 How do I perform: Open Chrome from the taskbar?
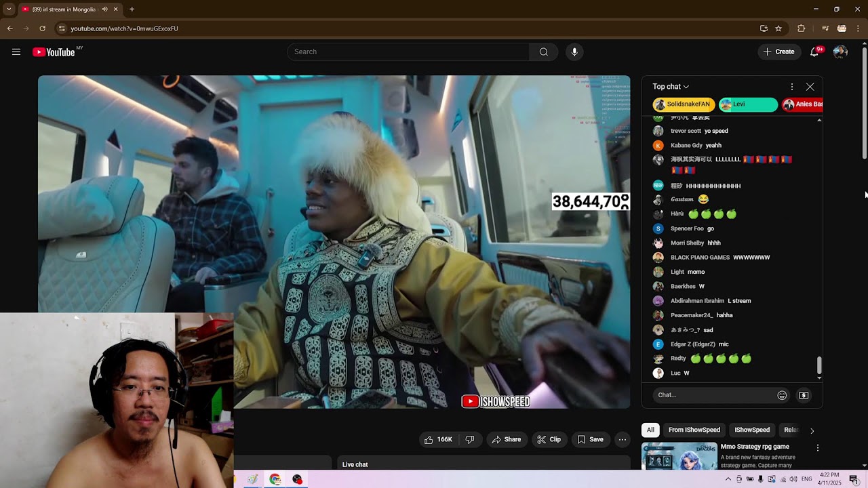(x=275, y=479)
